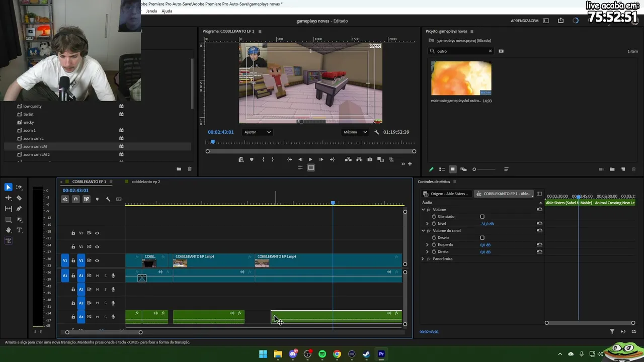Select the Ripple Edit tool
The width and height of the screenshot is (644, 362).
pyautogui.click(x=9, y=198)
